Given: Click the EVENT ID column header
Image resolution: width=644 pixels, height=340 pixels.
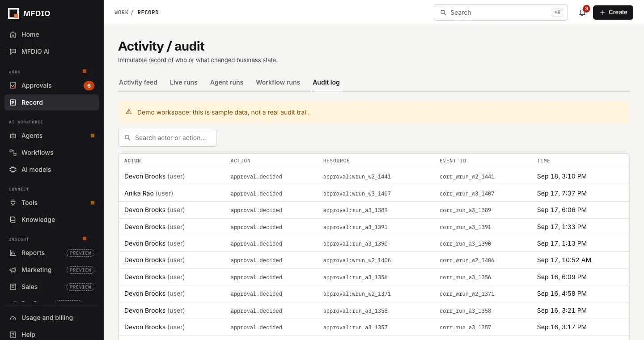Looking at the screenshot, I should click(453, 161).
